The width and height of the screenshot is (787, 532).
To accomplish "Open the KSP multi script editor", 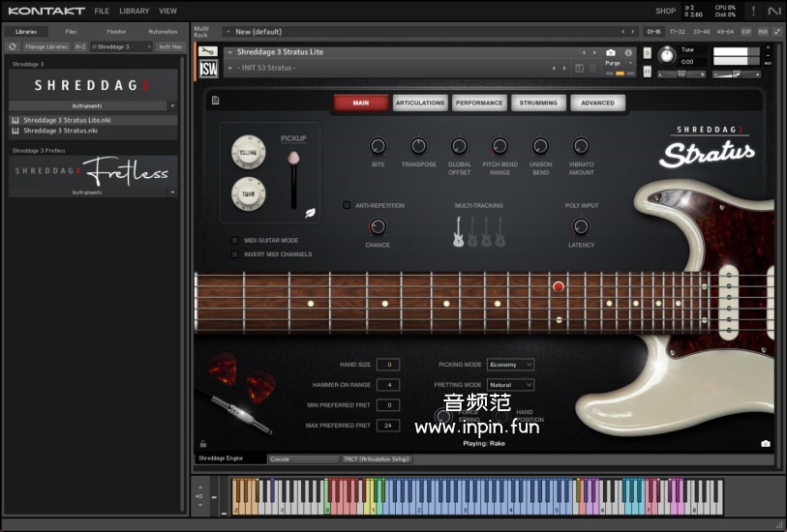I will (x=746, y=32).
